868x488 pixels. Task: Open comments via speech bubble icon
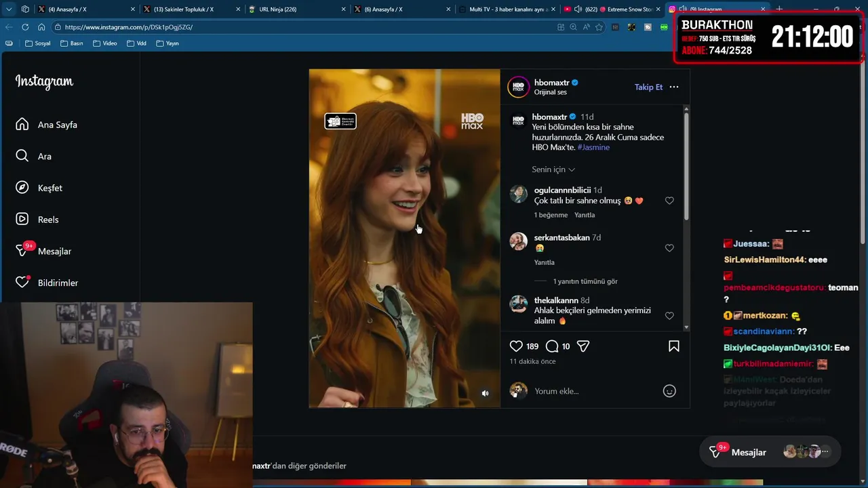pyautogui.click(x=552, y=346)
